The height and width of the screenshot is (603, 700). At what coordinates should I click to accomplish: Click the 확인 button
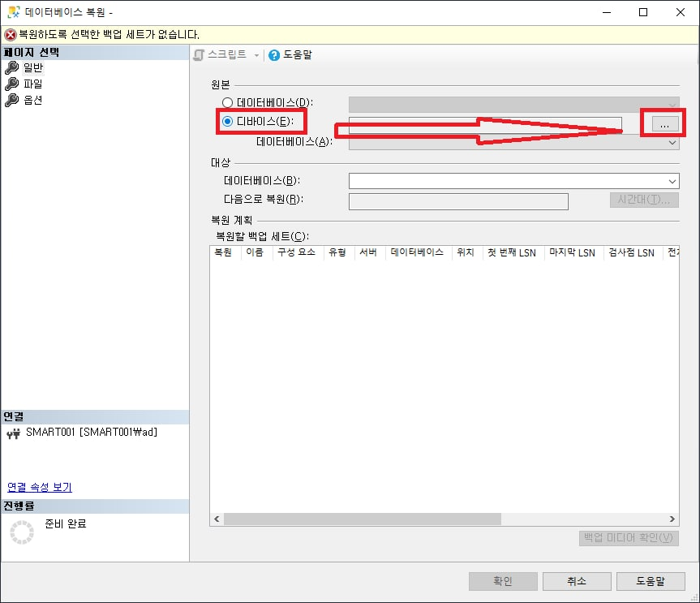tap(503, 581)
